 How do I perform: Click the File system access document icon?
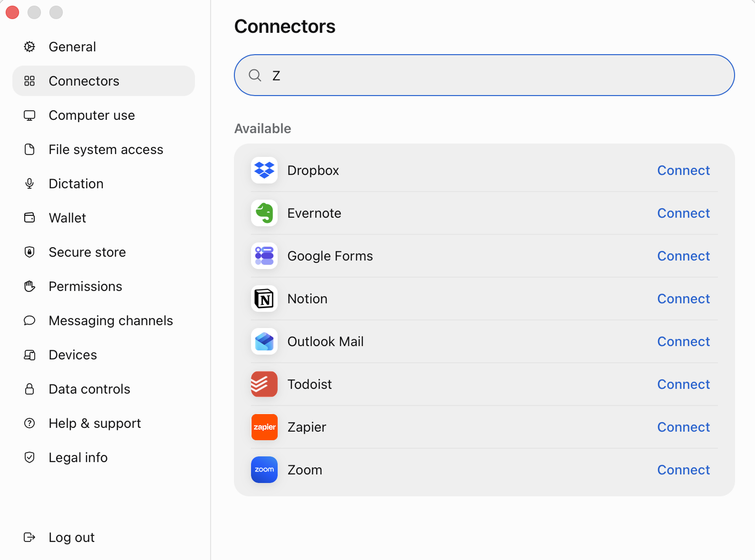[29, 149]
